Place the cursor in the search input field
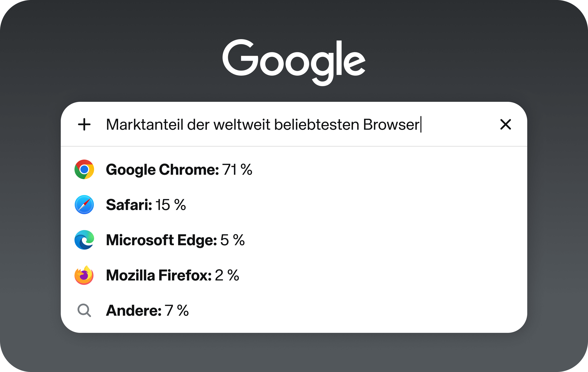588x372 pixels. (294, 125)
